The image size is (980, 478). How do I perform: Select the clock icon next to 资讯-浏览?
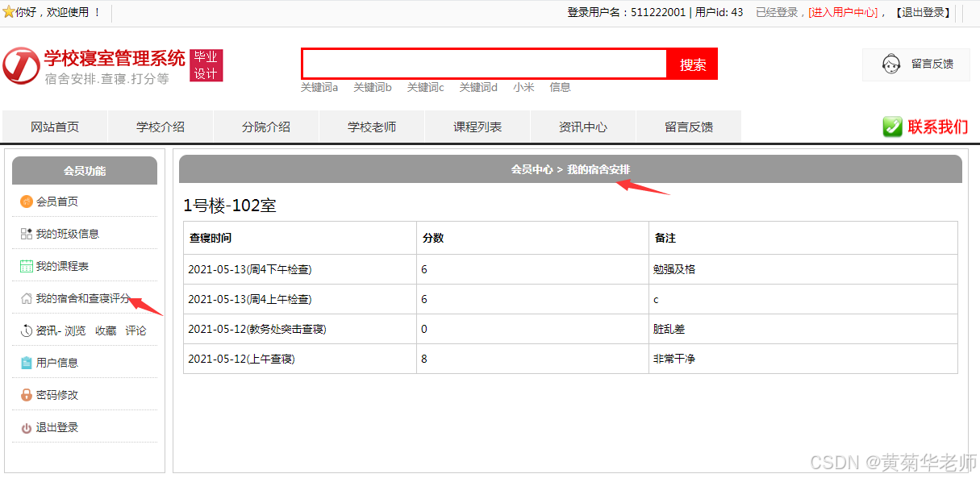(25, 330)
